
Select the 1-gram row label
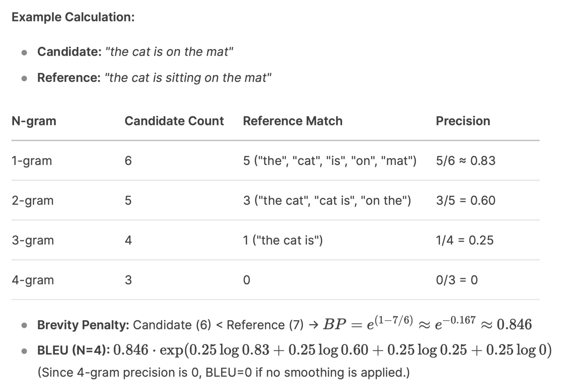(x=32, y=161)
